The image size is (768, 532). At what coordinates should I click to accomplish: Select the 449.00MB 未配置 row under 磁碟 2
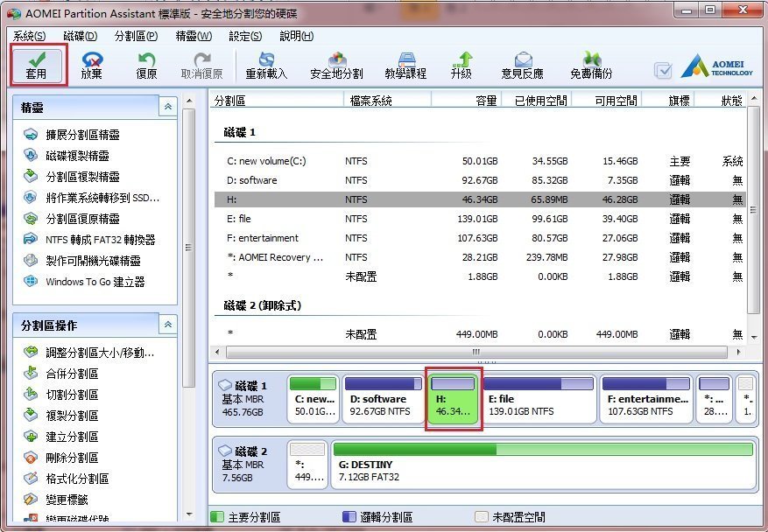pyautogui.click(x=480, y=334)
